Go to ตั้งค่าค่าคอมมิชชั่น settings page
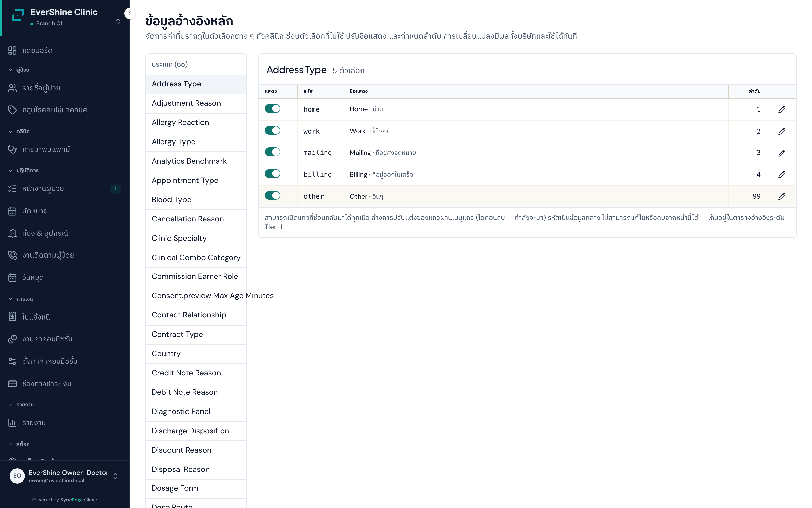This screenshot has height=508, width=812. (50, 361)
